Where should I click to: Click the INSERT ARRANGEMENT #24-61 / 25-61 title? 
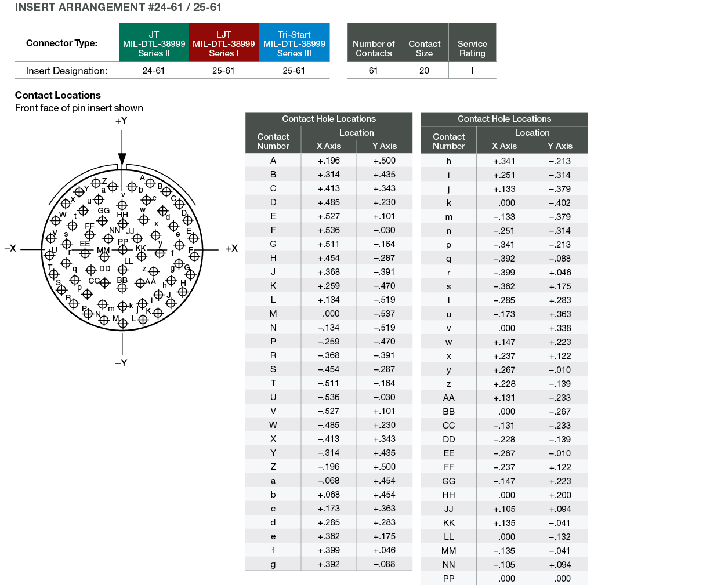[118, 8]
